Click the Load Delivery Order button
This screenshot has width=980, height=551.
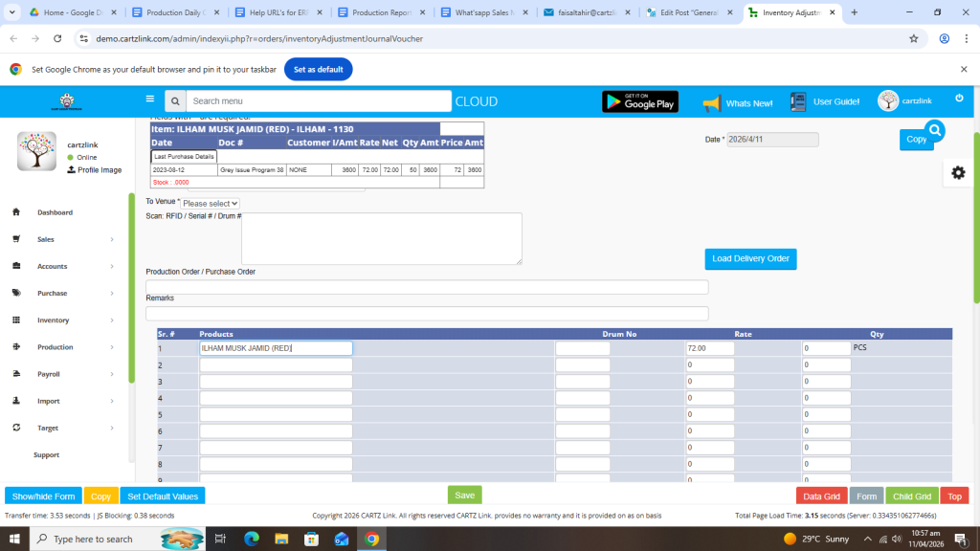[750, 259]
